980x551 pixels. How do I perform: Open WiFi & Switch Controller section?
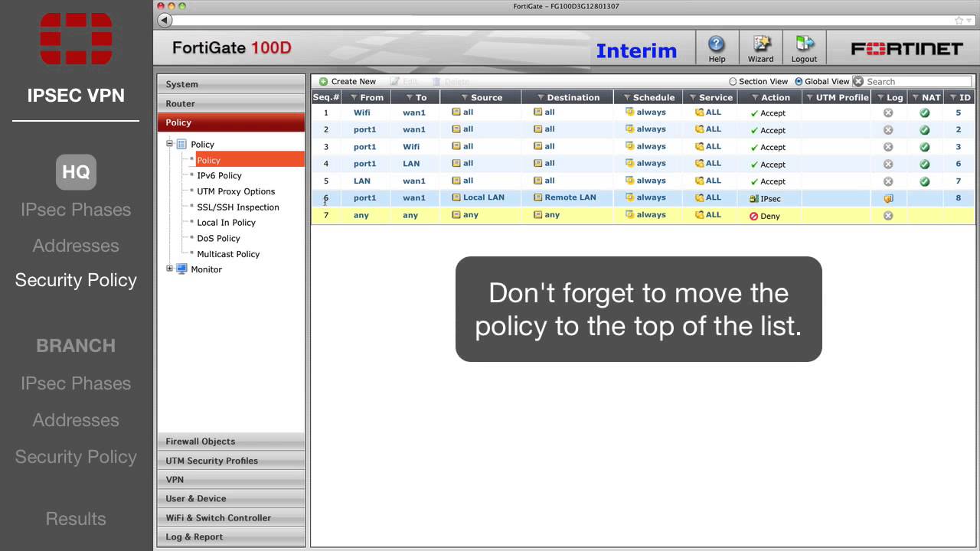pos(230,517)
